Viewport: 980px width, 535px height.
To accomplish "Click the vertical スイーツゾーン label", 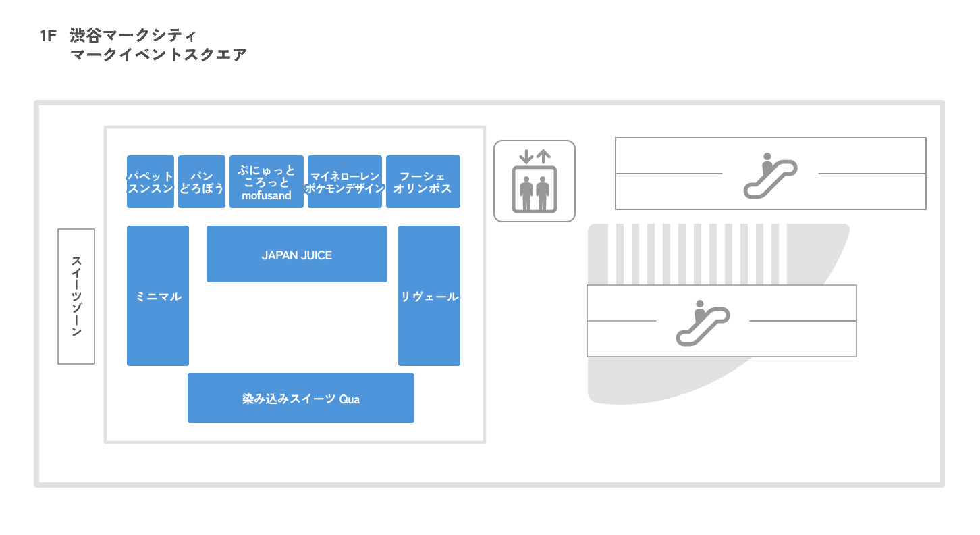I will click(76, 297).
